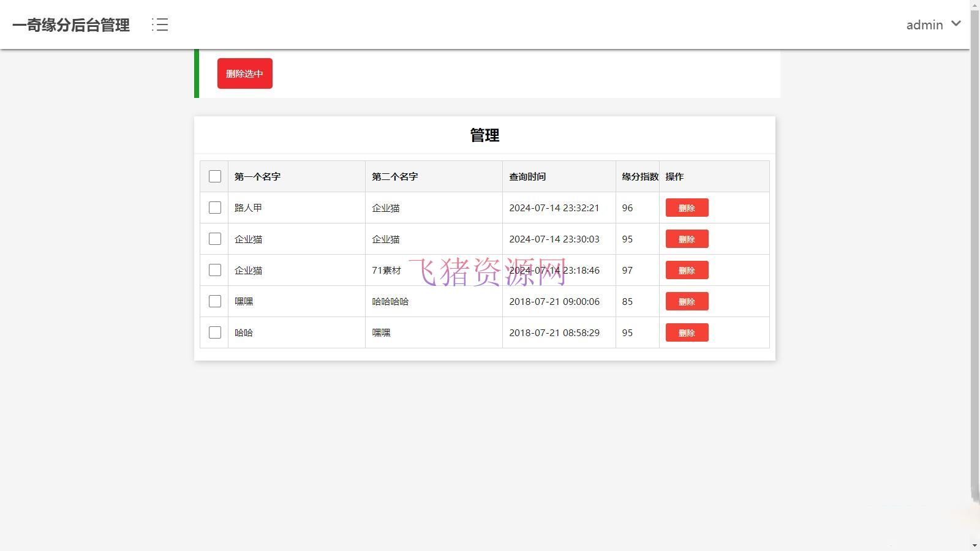
Task: Click 删除 on the last table row
Action: click(x=686, y=332)
